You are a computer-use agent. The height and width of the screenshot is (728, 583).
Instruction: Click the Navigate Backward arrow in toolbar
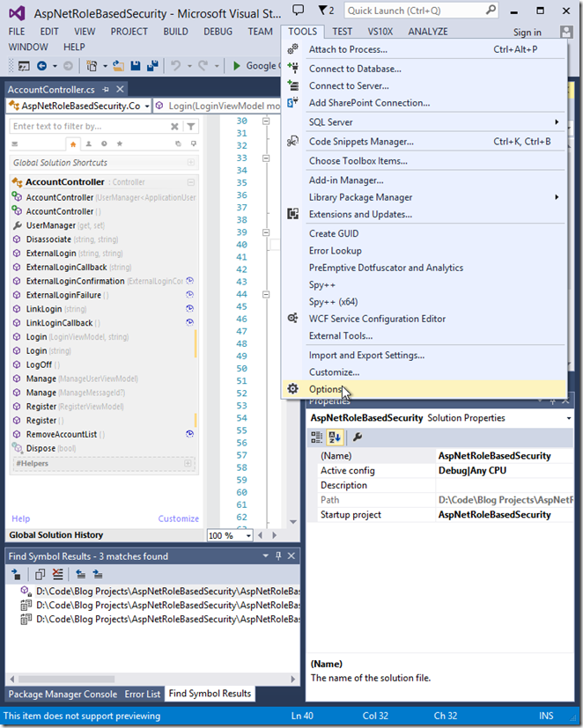[41, 66]
